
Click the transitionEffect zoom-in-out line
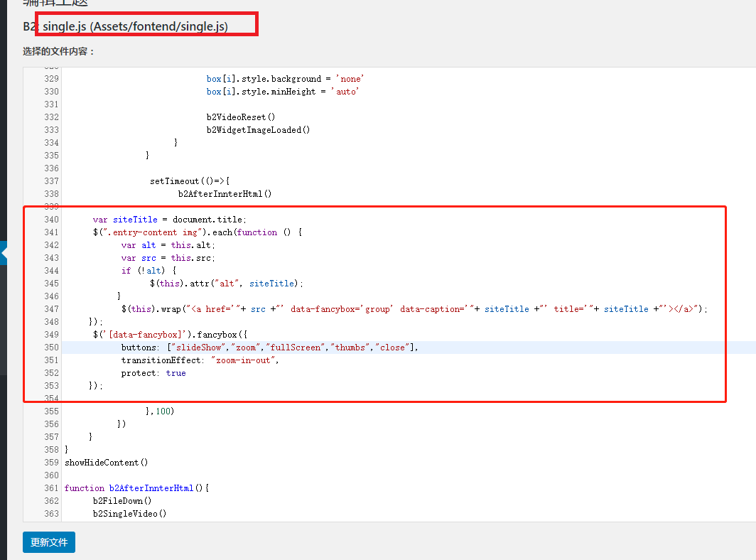(200, 360)
